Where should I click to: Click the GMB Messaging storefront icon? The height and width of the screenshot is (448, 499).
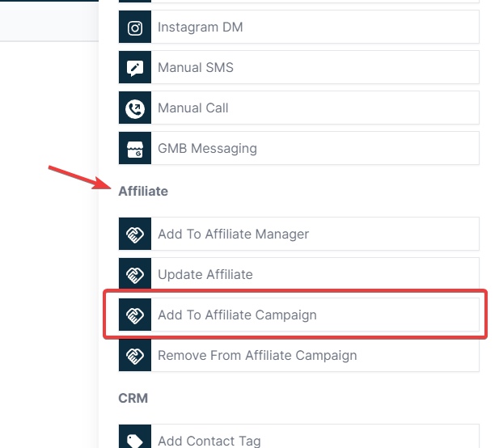(x=135, y=148)
